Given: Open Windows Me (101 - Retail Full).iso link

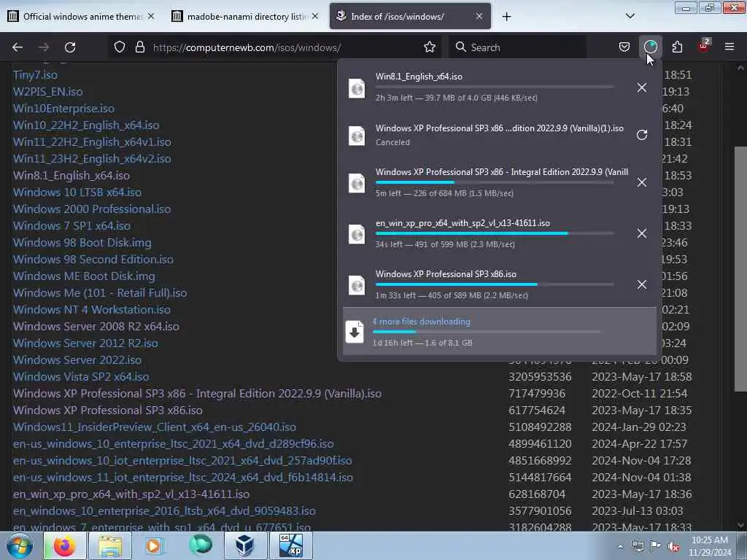Looking at the screenshot, I should (100, 293).
